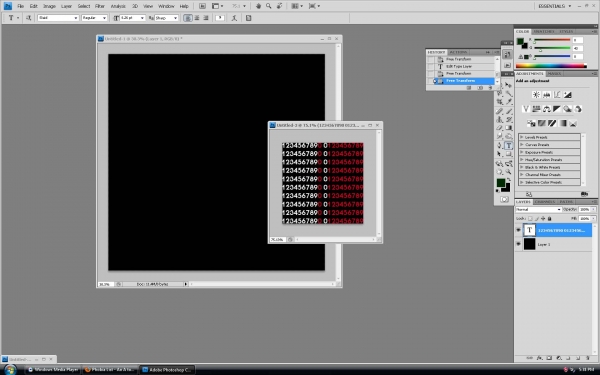
Task: Open the font size dropdown
Action: click(142, 18)
